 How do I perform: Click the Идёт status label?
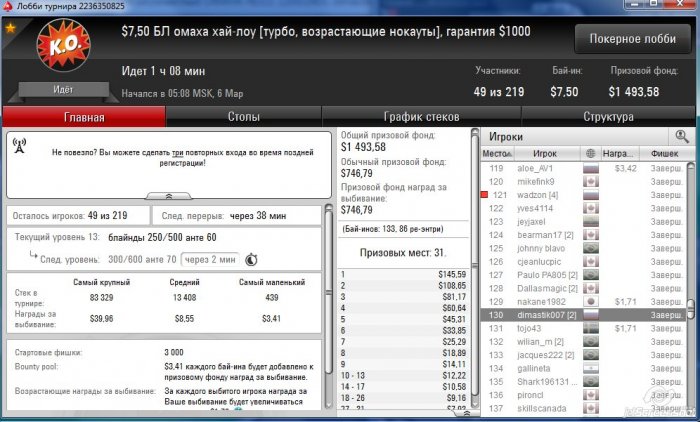coord(63,89)
